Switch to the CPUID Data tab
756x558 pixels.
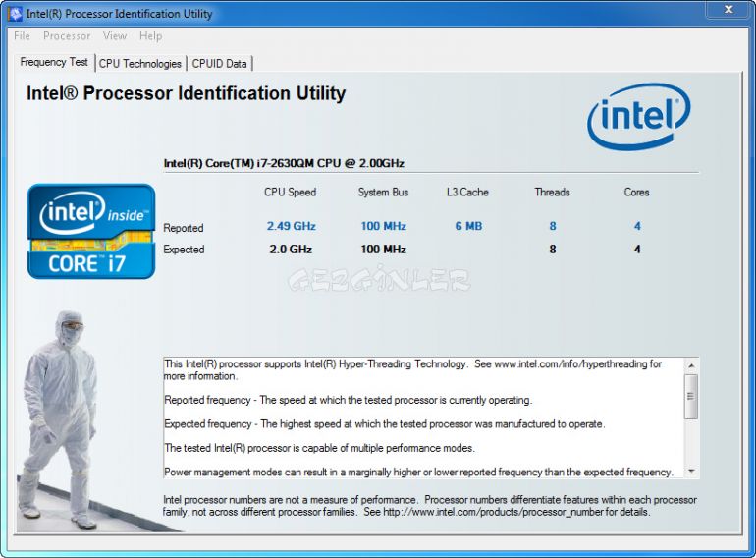[x=219, y=64]
